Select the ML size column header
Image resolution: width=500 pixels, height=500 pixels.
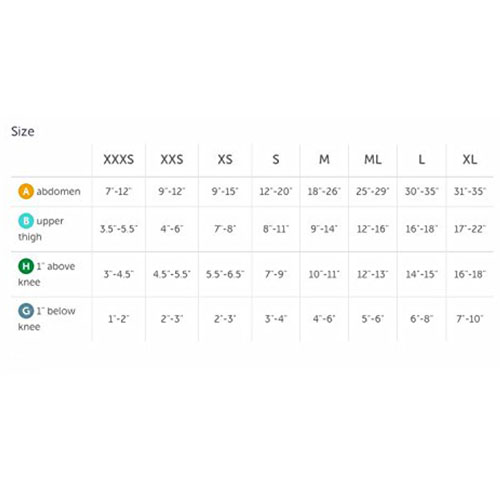(373, 159)
